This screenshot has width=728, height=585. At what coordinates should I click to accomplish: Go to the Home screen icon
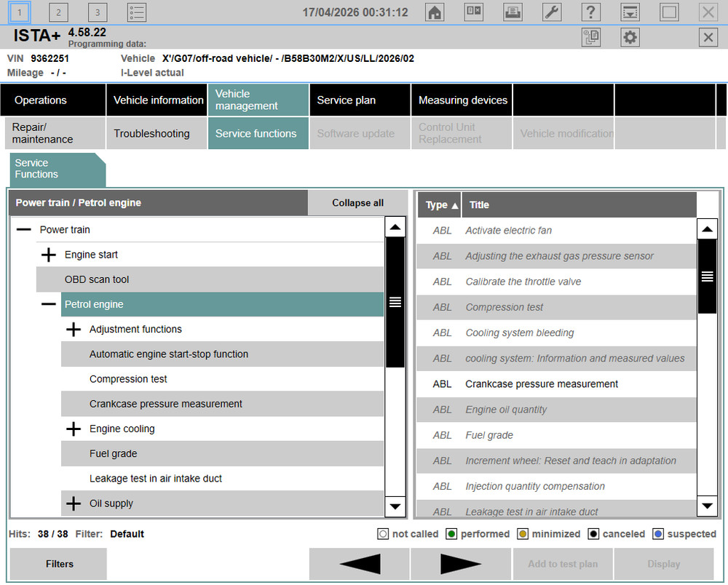click(x=435, y=12)
